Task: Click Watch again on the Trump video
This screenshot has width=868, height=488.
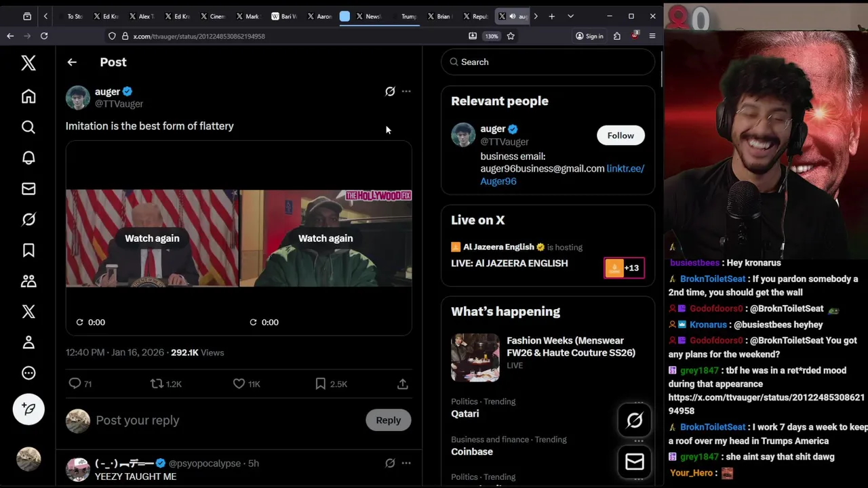Action: (152, 238)
